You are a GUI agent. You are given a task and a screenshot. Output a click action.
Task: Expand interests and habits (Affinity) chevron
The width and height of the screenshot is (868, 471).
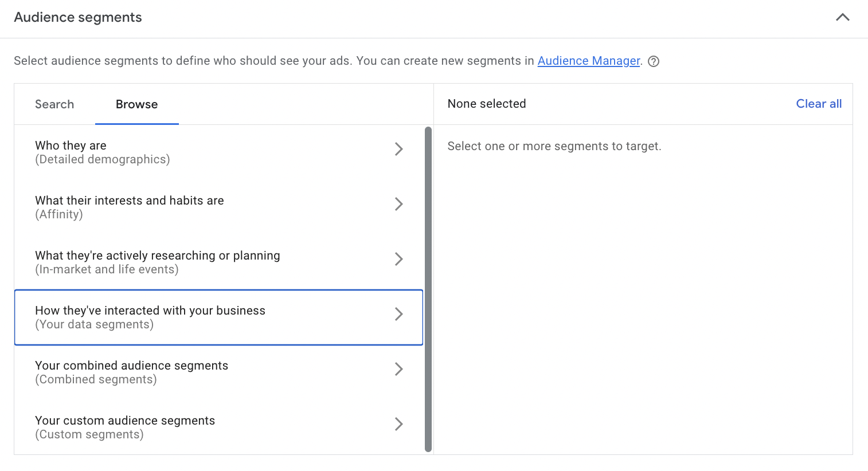pos(399,204)
